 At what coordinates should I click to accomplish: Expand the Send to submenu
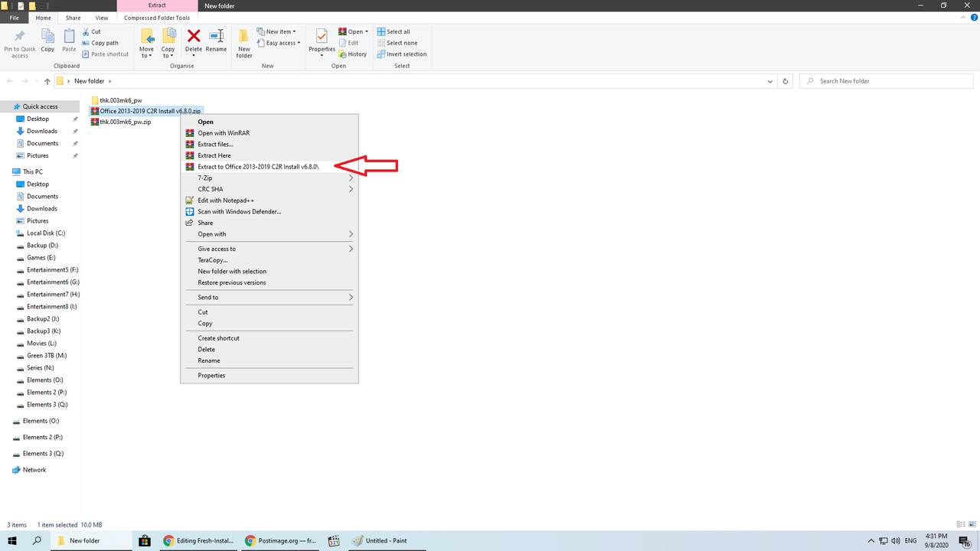[x=269, y=297]
